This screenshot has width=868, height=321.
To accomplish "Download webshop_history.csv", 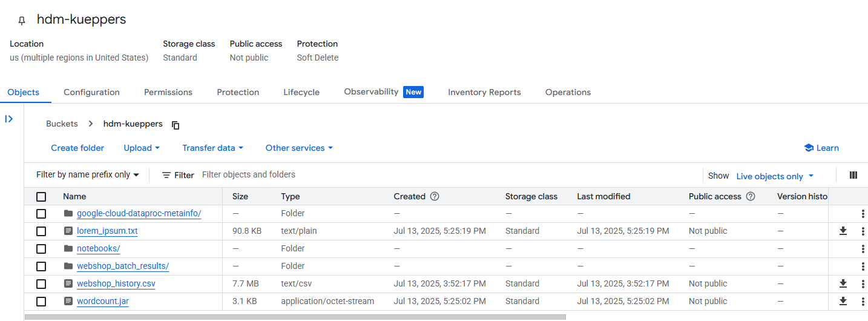I will click(x=843, y=283).
